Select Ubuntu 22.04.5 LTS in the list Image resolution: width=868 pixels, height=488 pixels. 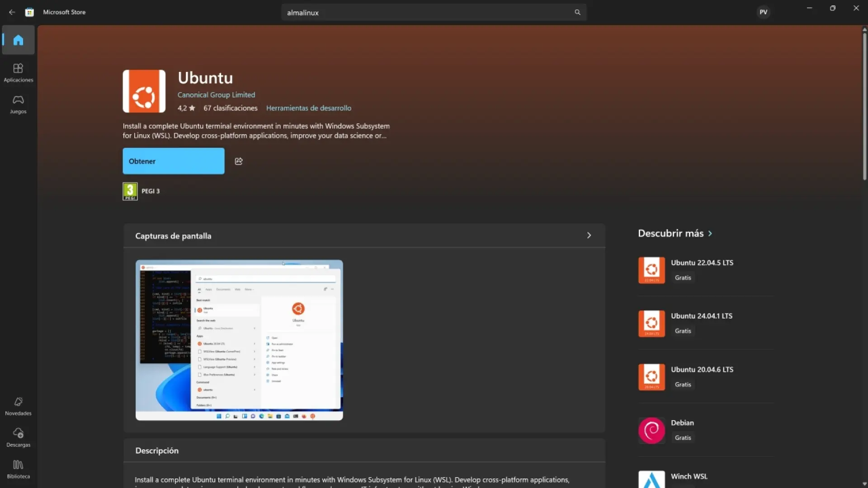click(x=702, y=270)
